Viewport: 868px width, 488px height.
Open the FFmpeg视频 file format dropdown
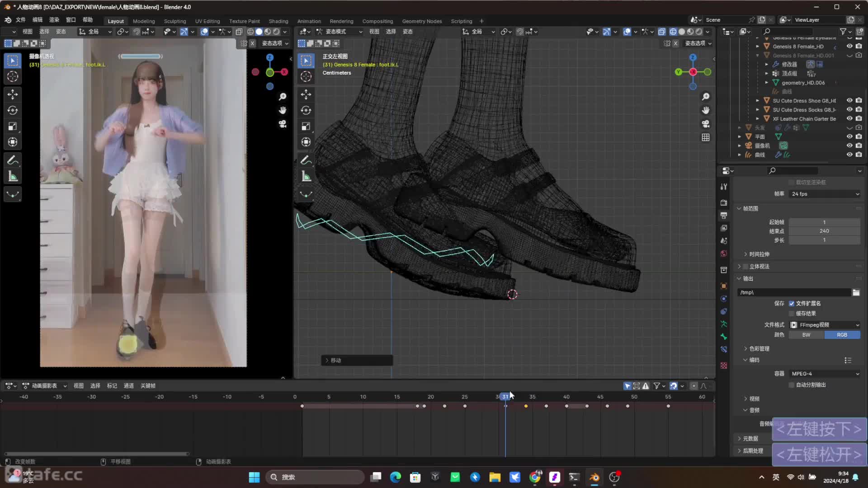[825, 325]
